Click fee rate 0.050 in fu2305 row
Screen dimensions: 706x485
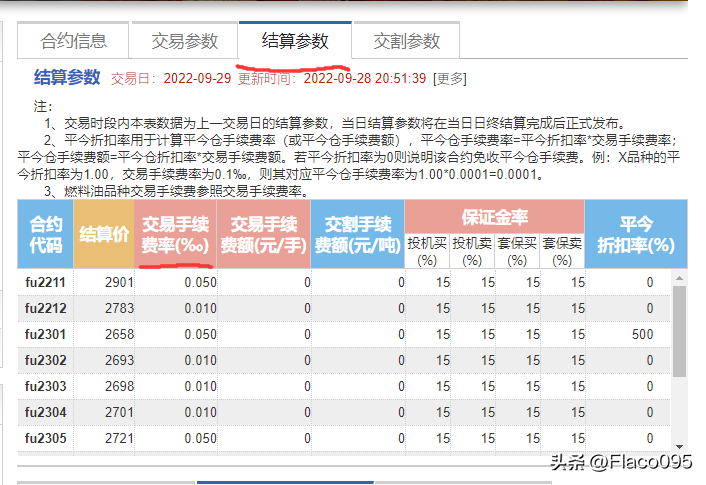(x=200, y=438)
